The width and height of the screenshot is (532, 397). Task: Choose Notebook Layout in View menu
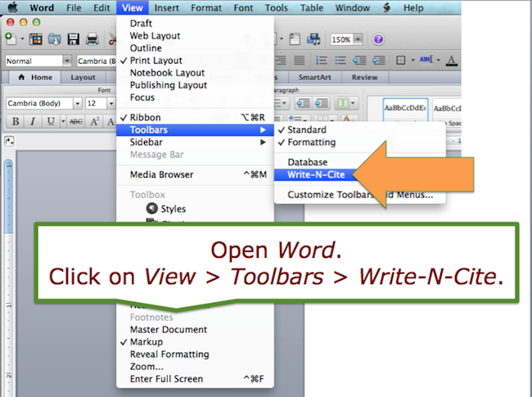tap(168, 73)
